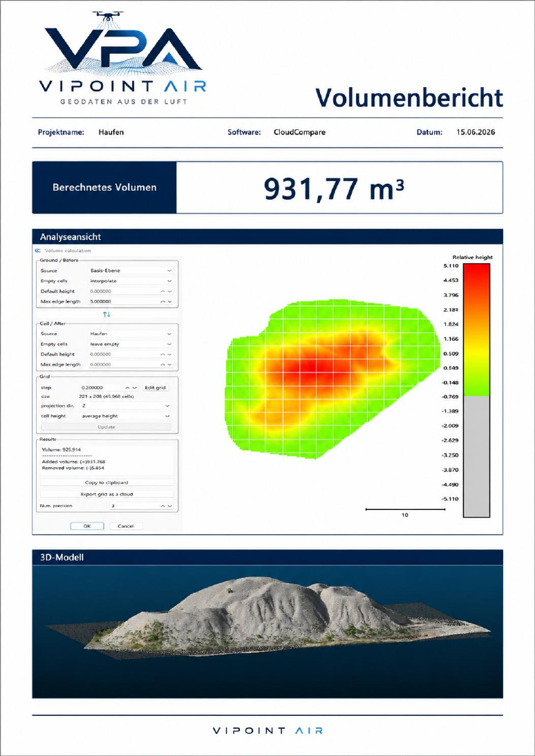This screenshot has height=756, width=535.
Task: Open the Ground Empty cells interpolate dropdown
Action: coord(131,281)
